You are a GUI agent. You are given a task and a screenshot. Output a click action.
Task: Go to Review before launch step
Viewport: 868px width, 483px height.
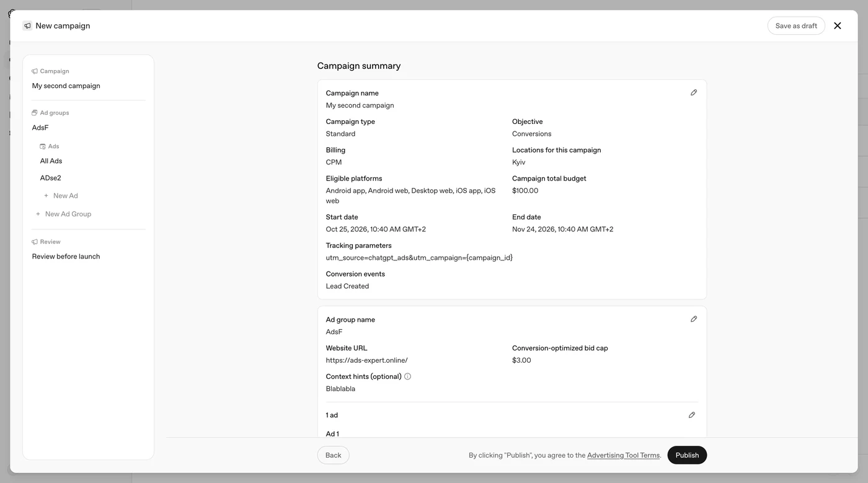66,256
